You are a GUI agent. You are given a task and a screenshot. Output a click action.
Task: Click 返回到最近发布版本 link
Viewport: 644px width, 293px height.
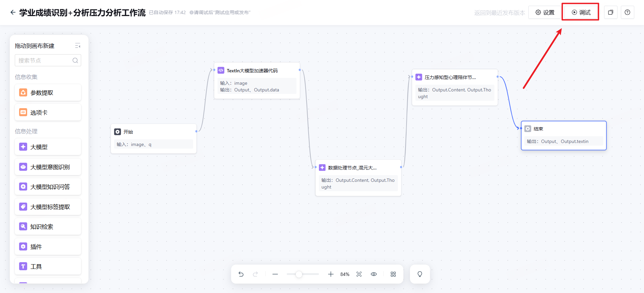(x=499, y=13)
